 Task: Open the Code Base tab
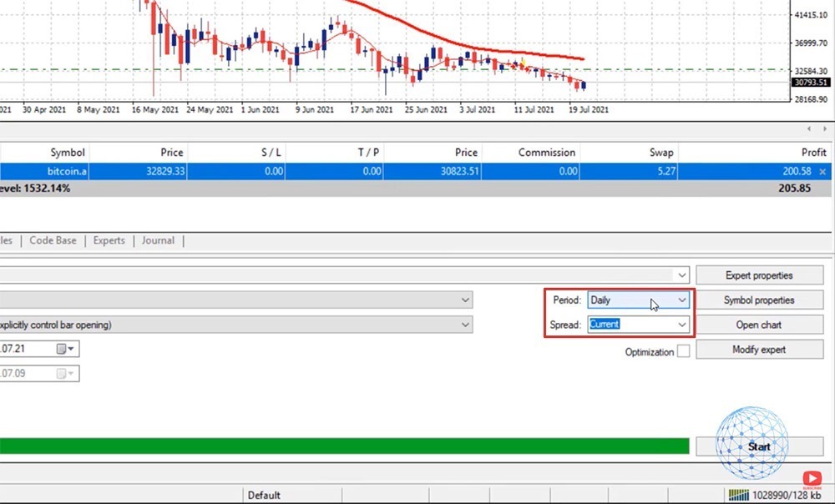tap(53, 240)
